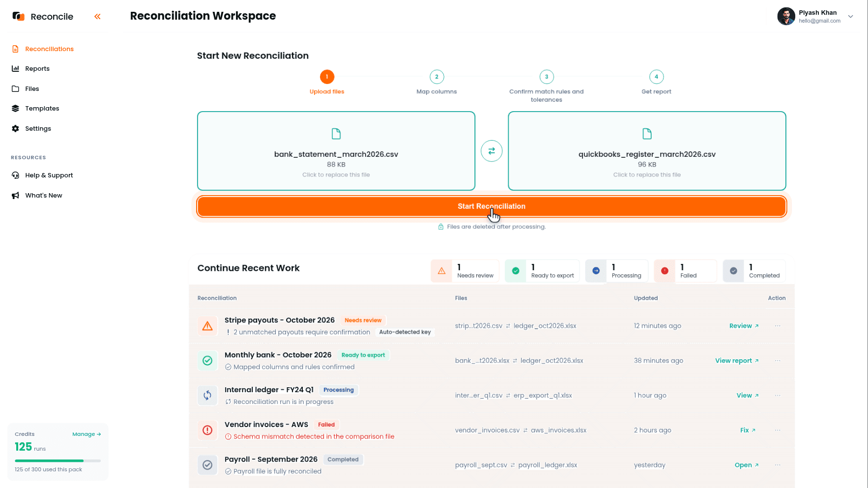Click the ledger_oct2026.xlsx file in Stripe row
This screenshot has height=488, width=868.
[545, 326]
